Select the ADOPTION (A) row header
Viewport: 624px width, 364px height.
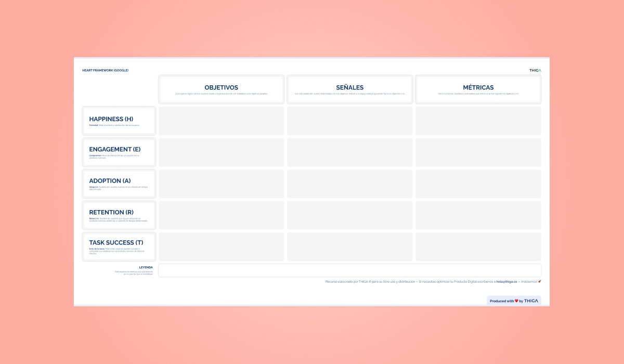pyautogui.click(x=119, y=184)
